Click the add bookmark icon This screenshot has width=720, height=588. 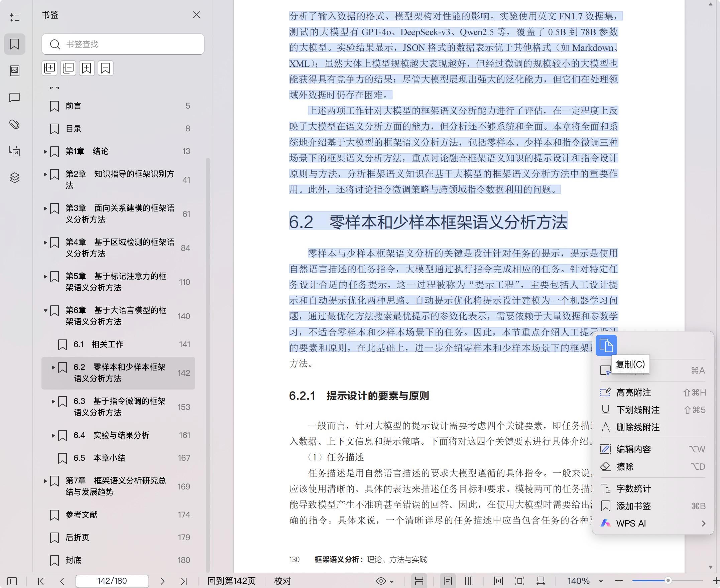coord(87,68)
